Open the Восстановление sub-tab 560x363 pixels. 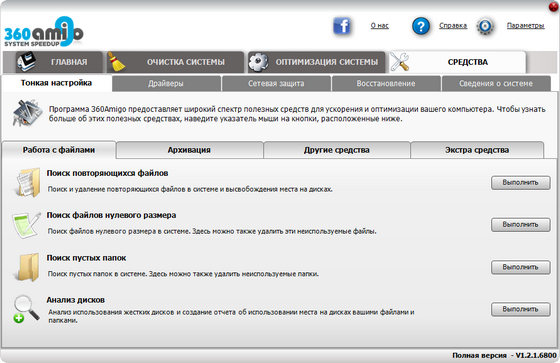[386, 84]
